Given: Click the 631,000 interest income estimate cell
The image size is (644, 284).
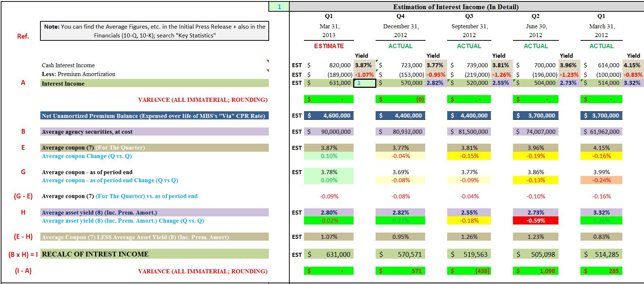Looking at the screenshot, I should pyautogui.click(x=329, y=83).
